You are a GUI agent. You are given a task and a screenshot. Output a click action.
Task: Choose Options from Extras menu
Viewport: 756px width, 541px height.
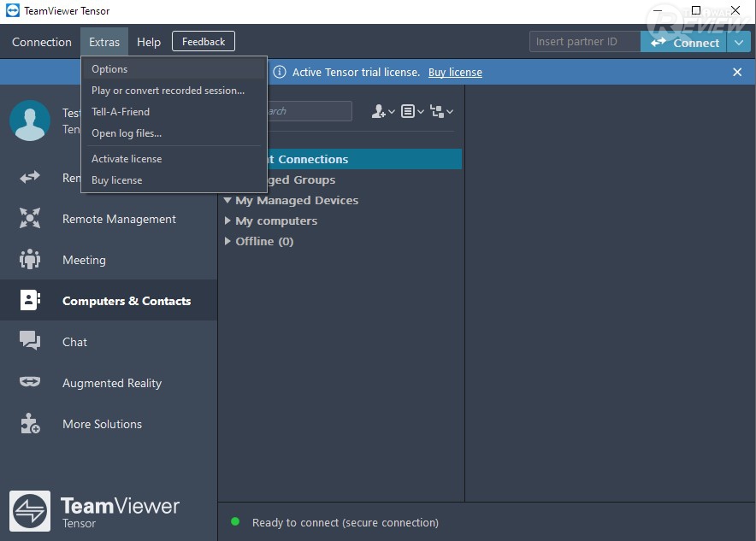(174, 69)
